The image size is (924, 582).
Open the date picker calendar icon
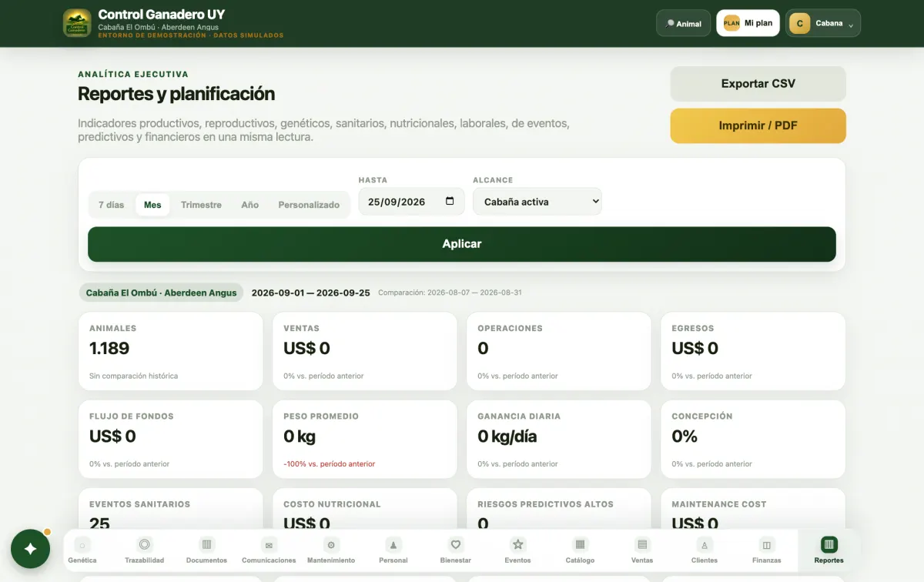[x=450, y=202]
